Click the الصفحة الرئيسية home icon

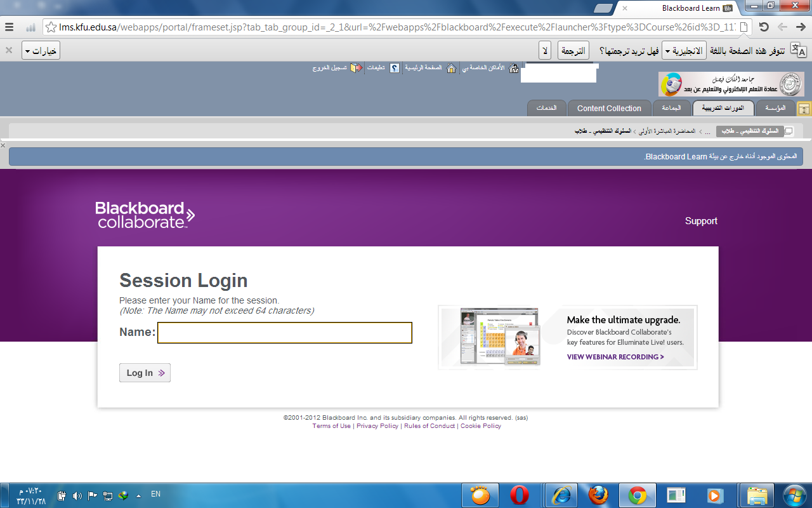point(451,67)
